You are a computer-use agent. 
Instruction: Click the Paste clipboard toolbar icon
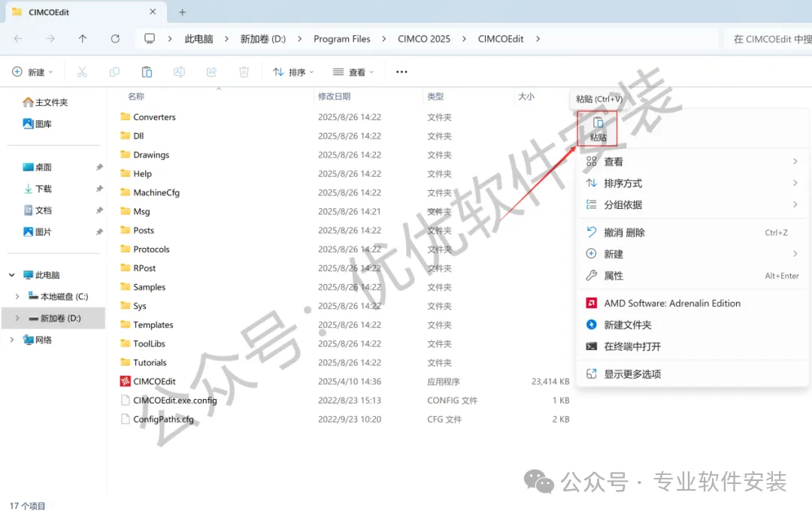pyautogui.click(x=147, y=72)
